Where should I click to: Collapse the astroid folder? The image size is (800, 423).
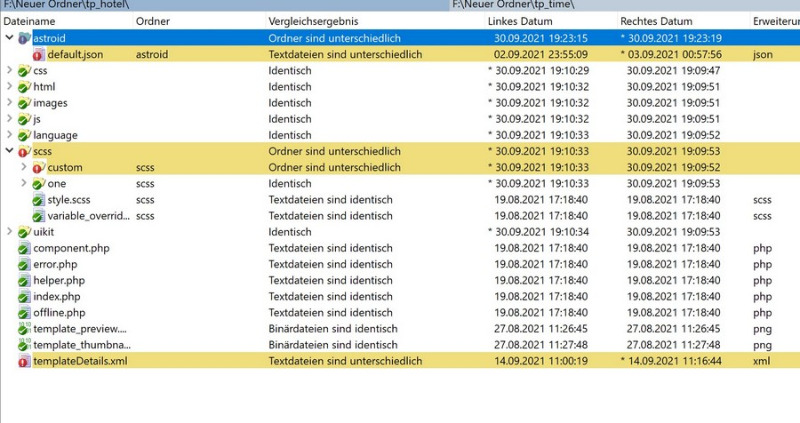pyautogui.click(x=9, y=38)
